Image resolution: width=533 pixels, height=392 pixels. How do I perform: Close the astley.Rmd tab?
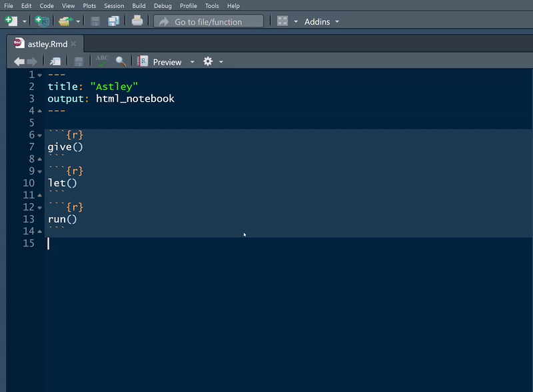tap(73, 44)
